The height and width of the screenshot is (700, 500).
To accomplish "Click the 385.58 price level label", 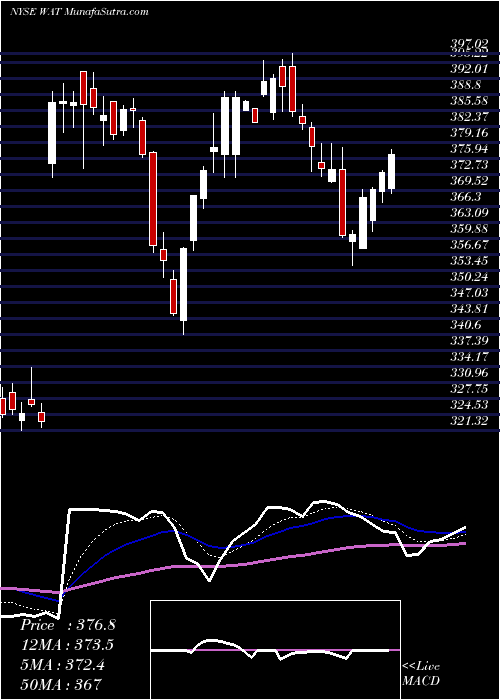I will pyautogui.click(x=467, y=101).
